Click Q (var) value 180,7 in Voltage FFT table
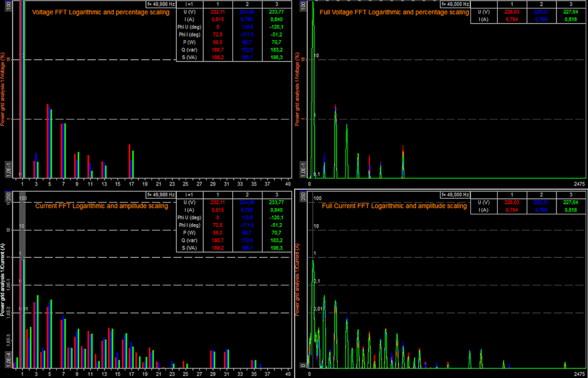 click(218, 50)
